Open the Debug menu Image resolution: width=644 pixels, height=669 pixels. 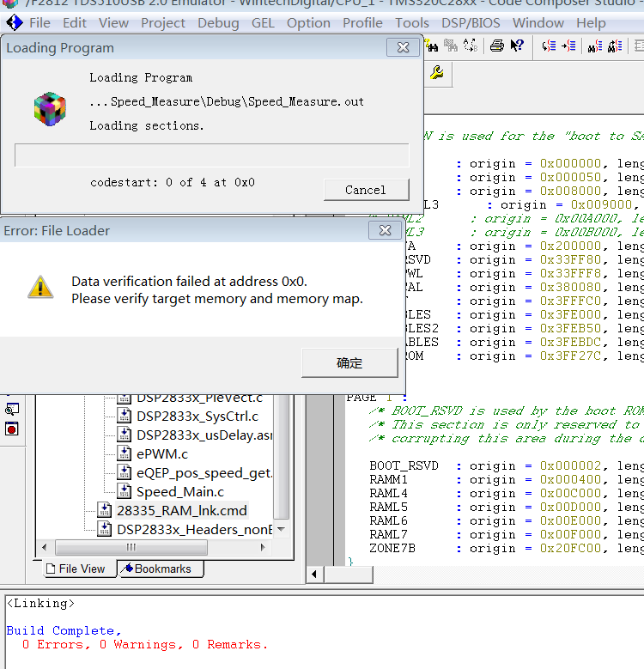(218, 22)
